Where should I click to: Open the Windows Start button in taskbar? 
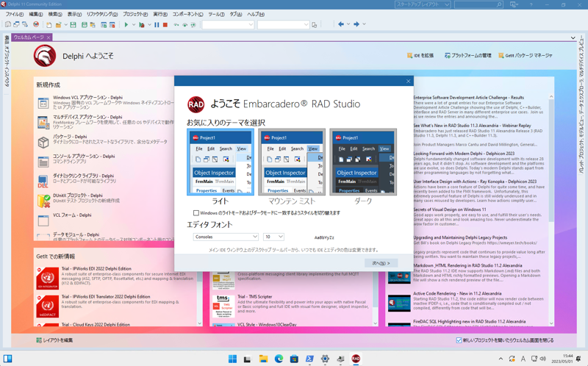[232, 359]
